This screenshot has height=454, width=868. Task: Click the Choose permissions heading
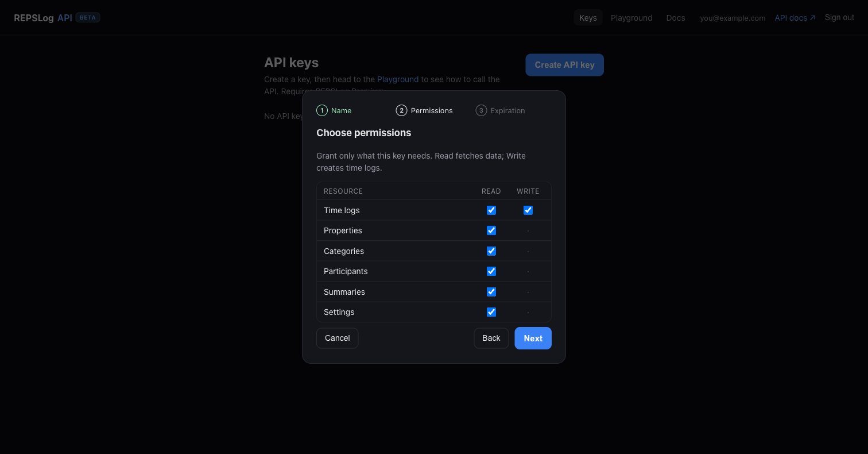point(364,133)
